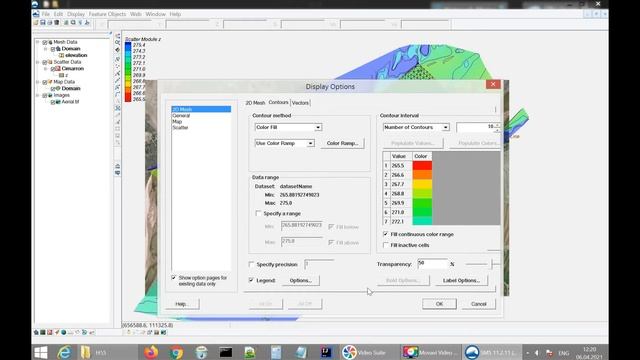Uncheck Fill continuous color range
Image resolution: width=640 pixels, height=360 pixels.
[385, 234]
